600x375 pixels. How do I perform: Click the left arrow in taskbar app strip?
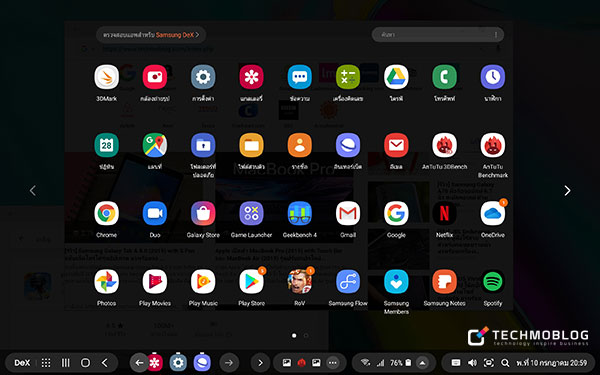(x=139, y=363)
